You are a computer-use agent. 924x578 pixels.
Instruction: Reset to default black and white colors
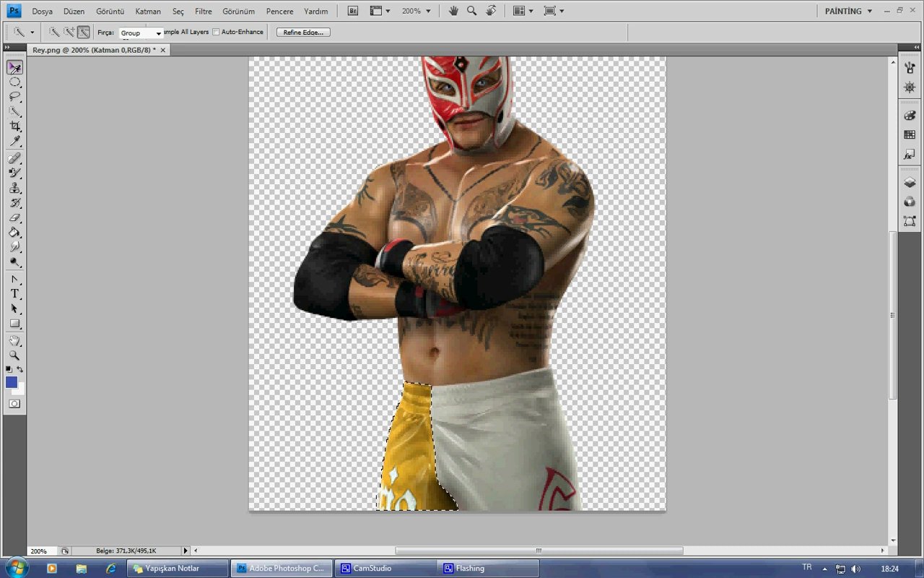click(x=9, y=369)
